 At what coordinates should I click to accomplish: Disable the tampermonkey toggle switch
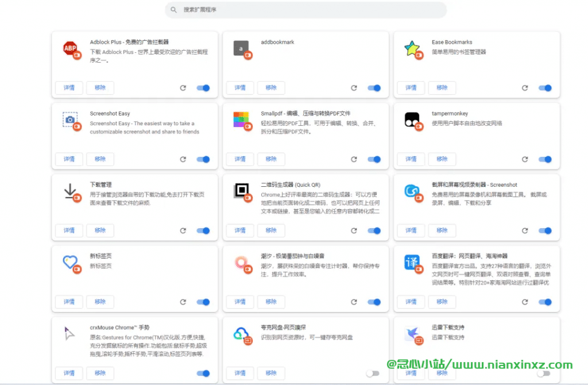[546, 159]
